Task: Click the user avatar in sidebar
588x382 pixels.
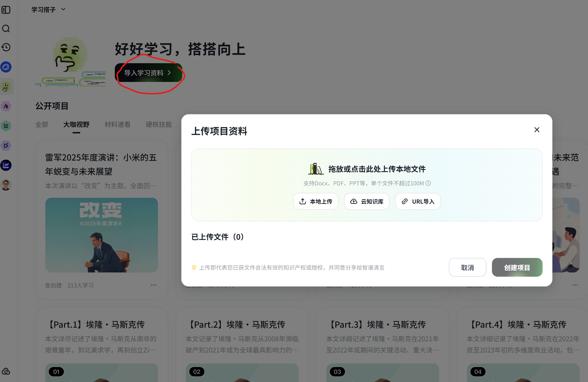Action: click(x=6, y=185)
